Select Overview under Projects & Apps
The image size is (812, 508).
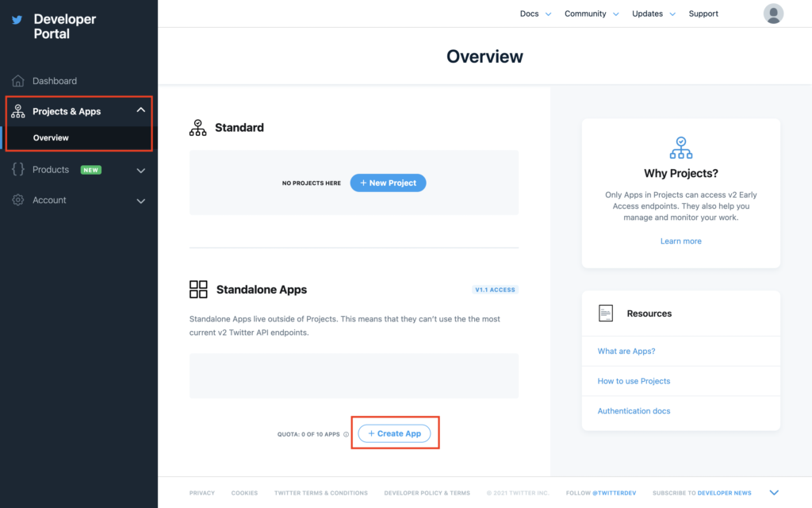(x=51, y=138)
